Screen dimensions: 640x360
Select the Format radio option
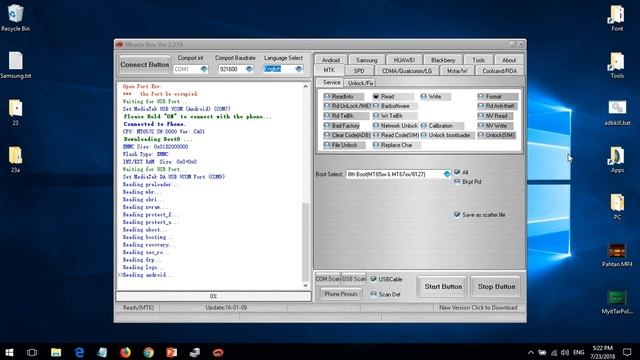click(498, 97)
